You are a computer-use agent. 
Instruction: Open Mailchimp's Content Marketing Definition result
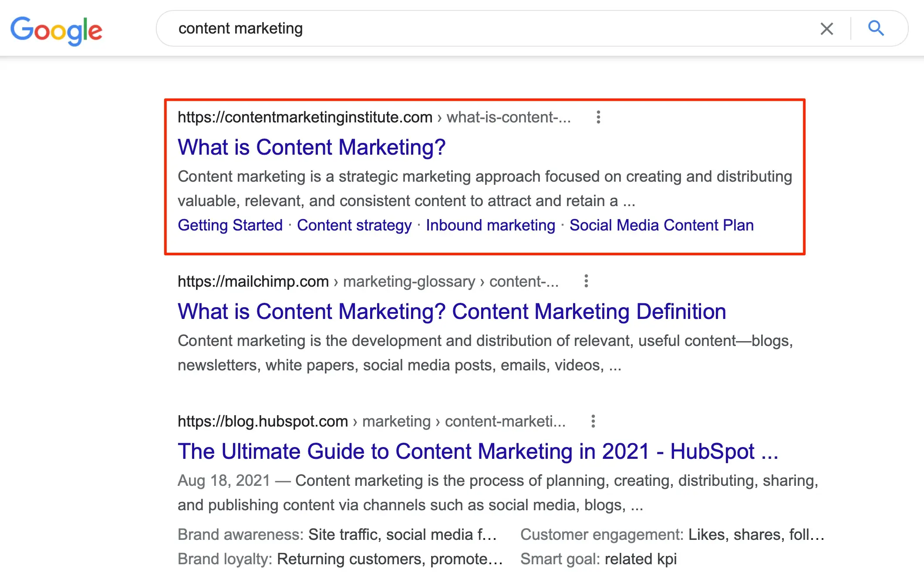pyautogui.click(x=452, y=312)
